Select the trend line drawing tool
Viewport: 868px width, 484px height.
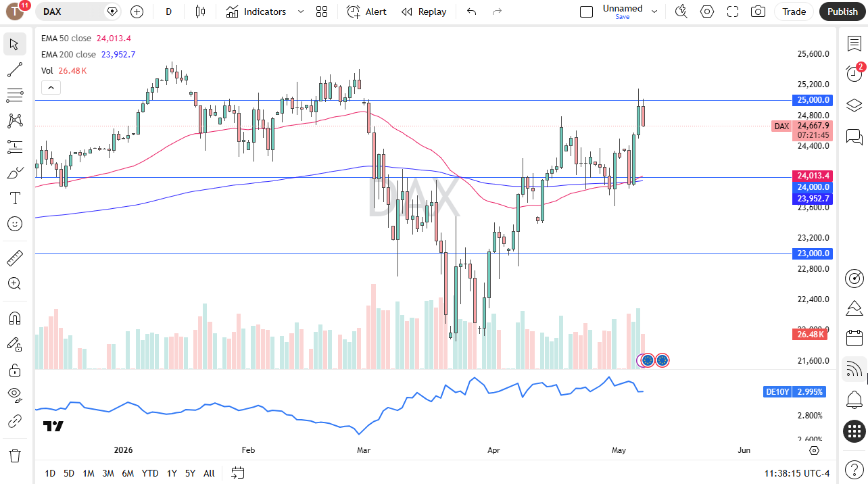(15, 70)
